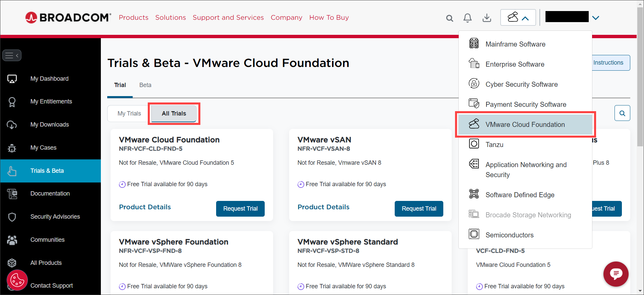Click the downloads tray icon in header

[x=487, y=18]
